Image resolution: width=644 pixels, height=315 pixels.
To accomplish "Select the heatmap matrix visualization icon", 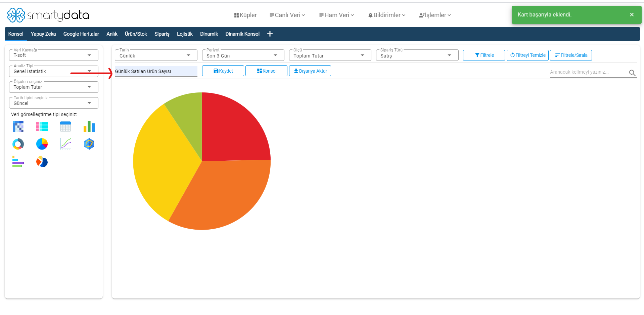I will (18, 126).
